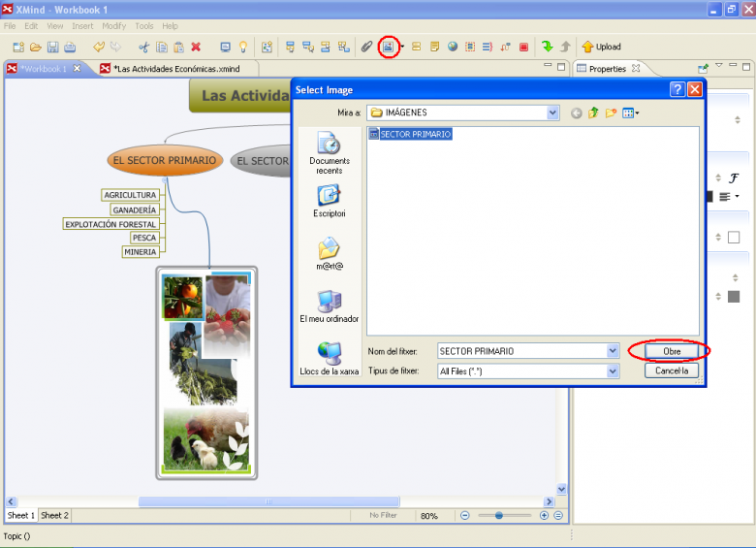
Task: Click the Notes icon in toolbar
Action: pos(434,47)
